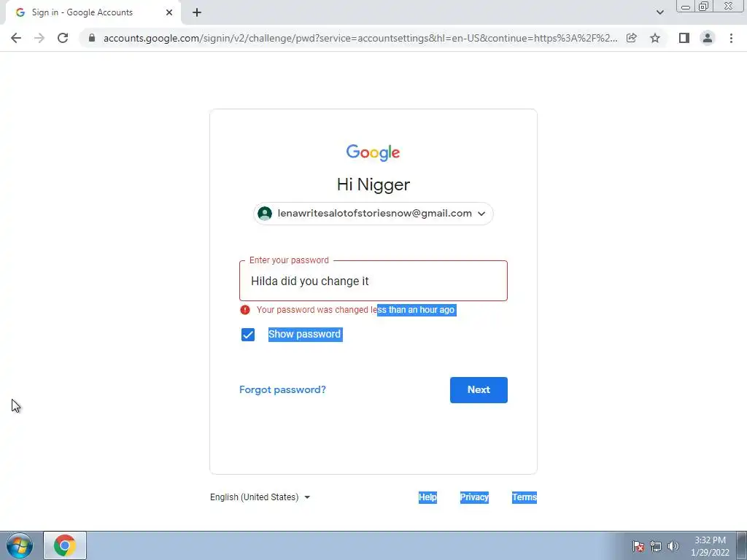Uncheck the Show password checkbox
747x560 pixels.
point(248,335)
